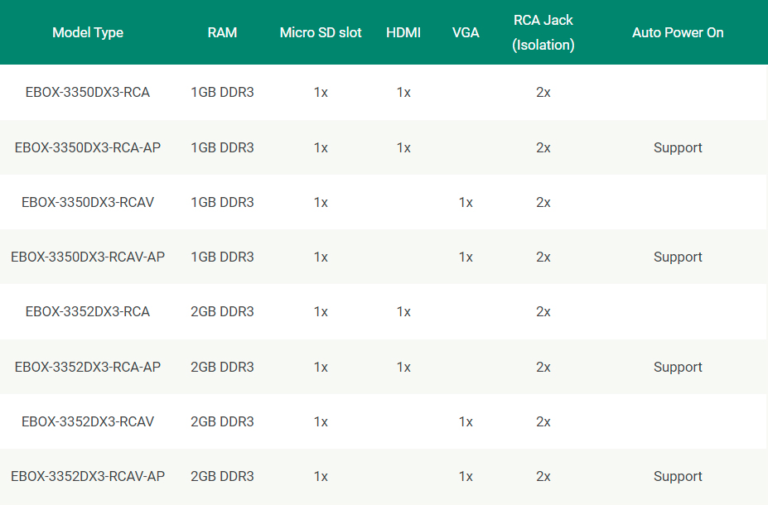Image resolution: width=768 pixels, height=505 pixels.
Task: Click the HDMI column header
Action: pos(403,32)
